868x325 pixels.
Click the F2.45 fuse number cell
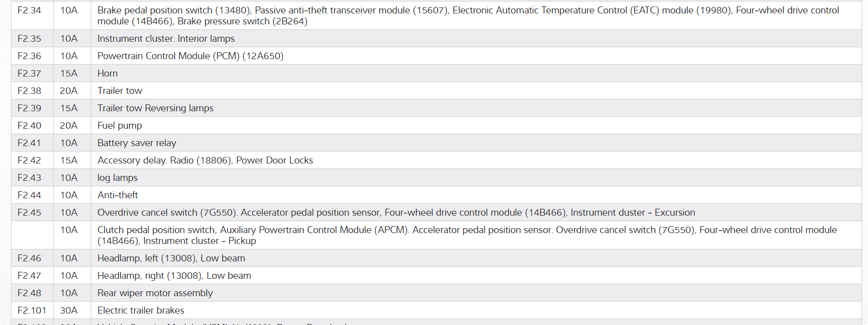[x=29, y=213]
